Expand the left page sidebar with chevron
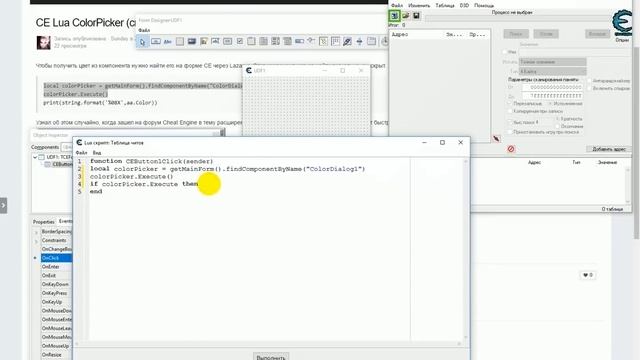This screenshot has height=360, width=640. click(x=3, y=205)
